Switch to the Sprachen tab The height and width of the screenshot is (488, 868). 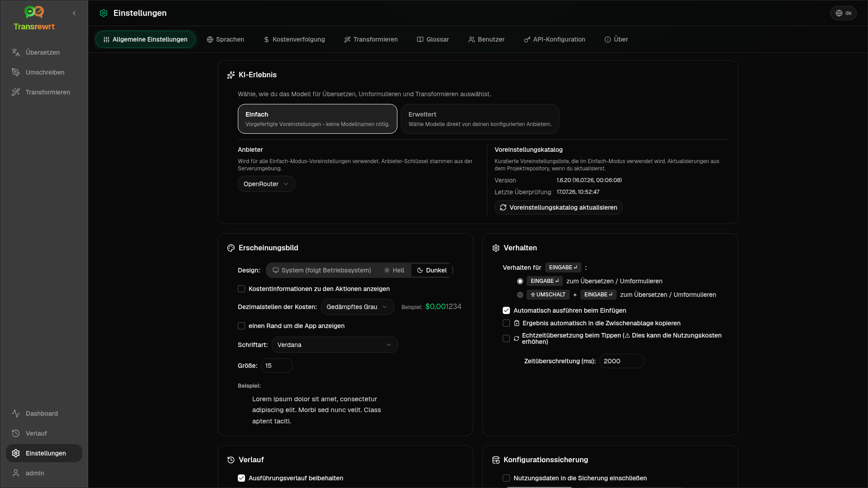point(225,40)
